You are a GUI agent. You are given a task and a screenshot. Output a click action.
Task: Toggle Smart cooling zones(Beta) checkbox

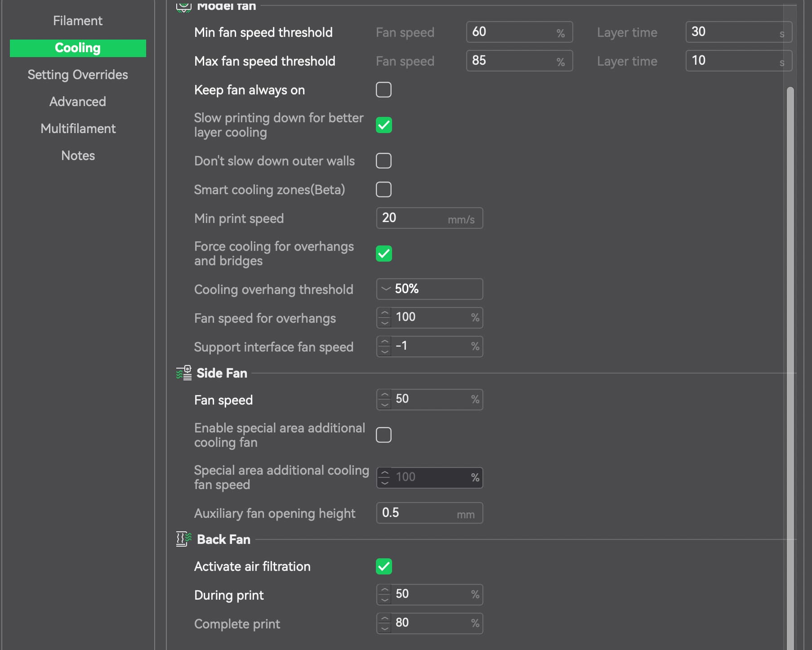pyautogui.click(x=384, y=190)
